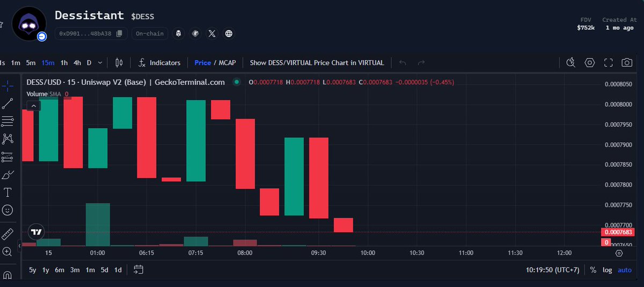Open the emoji icons tool
The image size is (644, 287).
tap(8, 210)
